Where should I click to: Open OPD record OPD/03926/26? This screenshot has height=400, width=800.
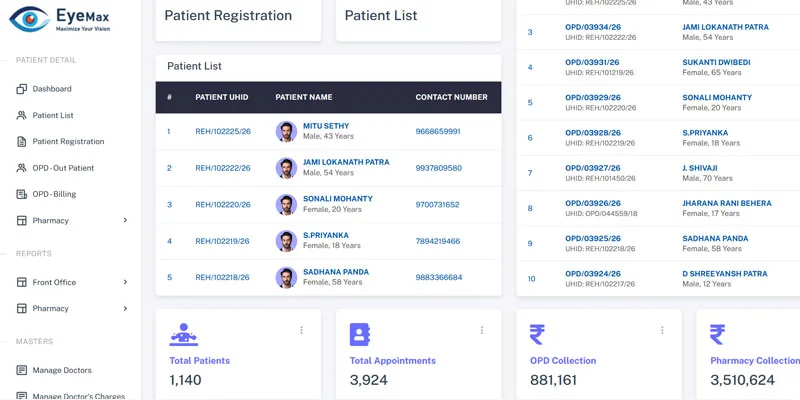coord(593,203)
